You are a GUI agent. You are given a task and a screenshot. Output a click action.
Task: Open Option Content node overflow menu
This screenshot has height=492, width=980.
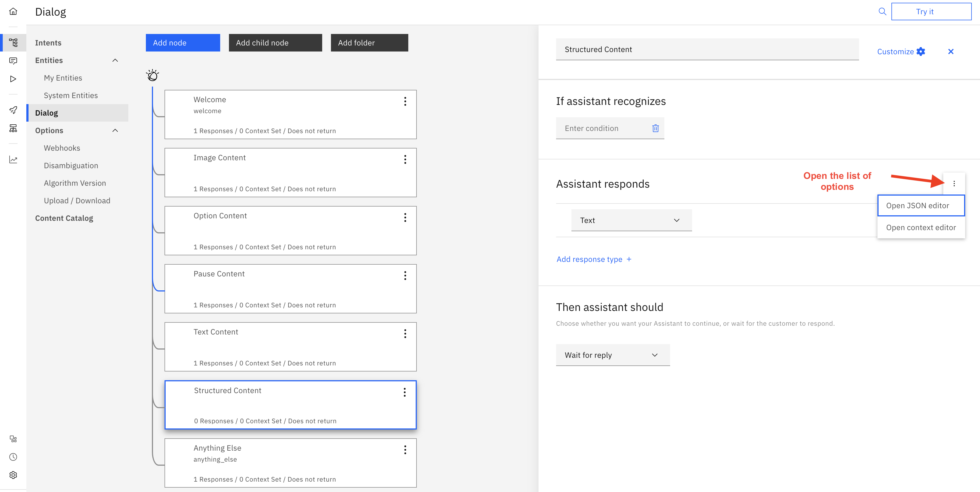(x=405, y=218)
